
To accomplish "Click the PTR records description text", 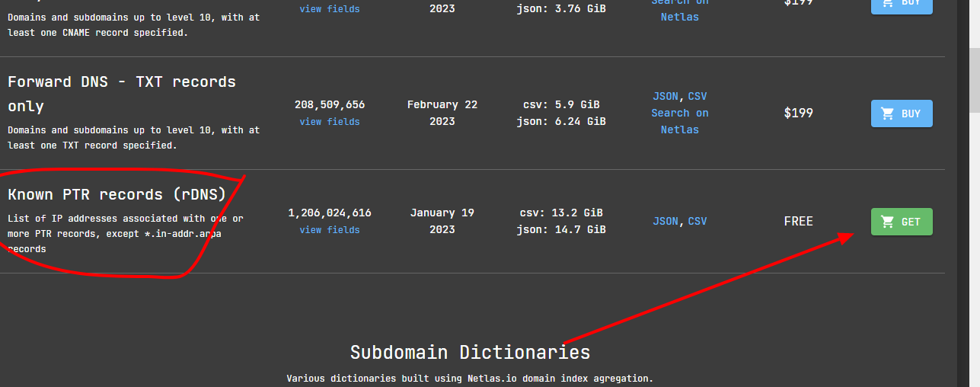I will click(126, 234).
